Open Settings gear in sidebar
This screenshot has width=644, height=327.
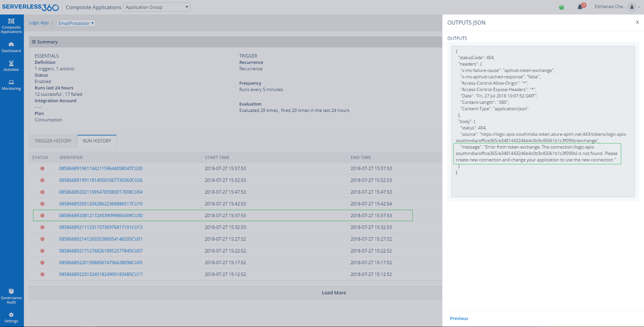click(x=11, y=317)
